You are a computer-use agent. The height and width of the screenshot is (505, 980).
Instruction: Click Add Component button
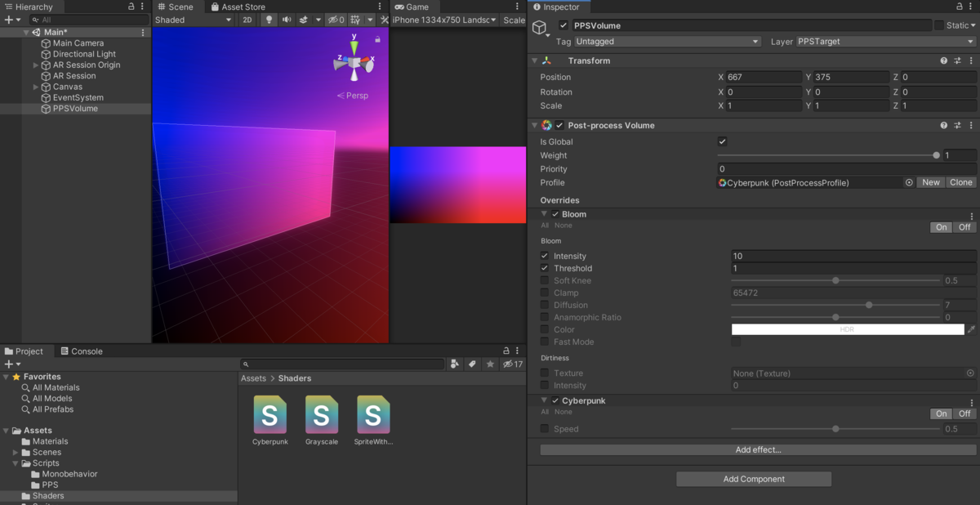[x=754, y=479]
